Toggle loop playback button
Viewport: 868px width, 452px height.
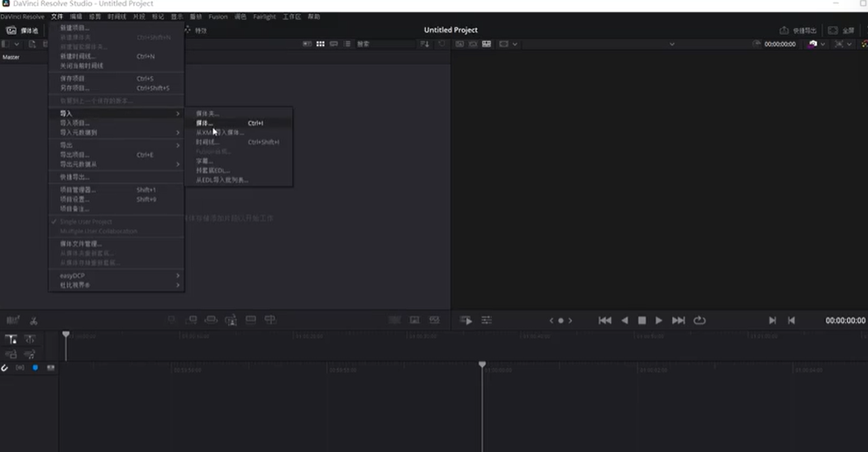(699, 321)
